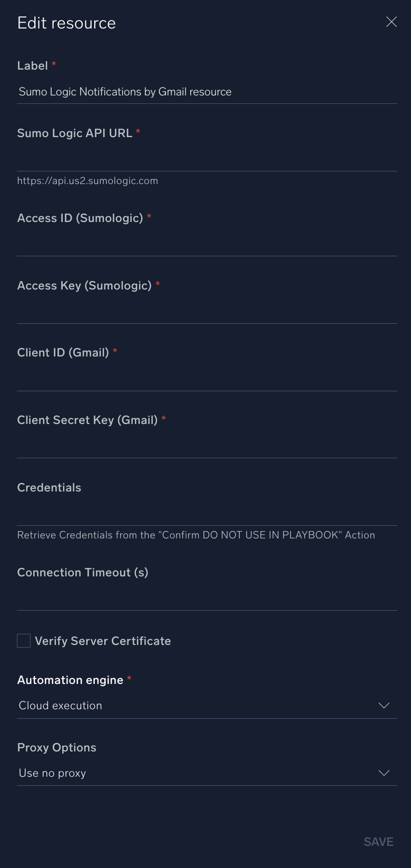Click the Client ID (Gmail) field
This screenshot has width=411, height=868.
click(x=207, y=379)
